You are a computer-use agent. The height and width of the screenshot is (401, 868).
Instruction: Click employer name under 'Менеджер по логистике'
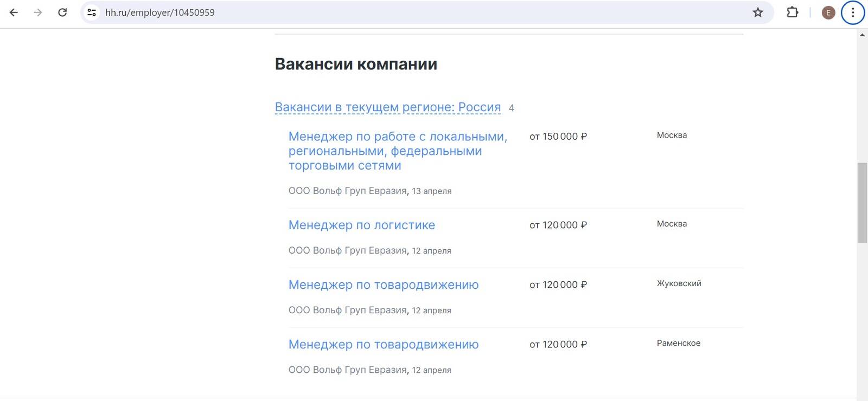click(x=348, y=250)
